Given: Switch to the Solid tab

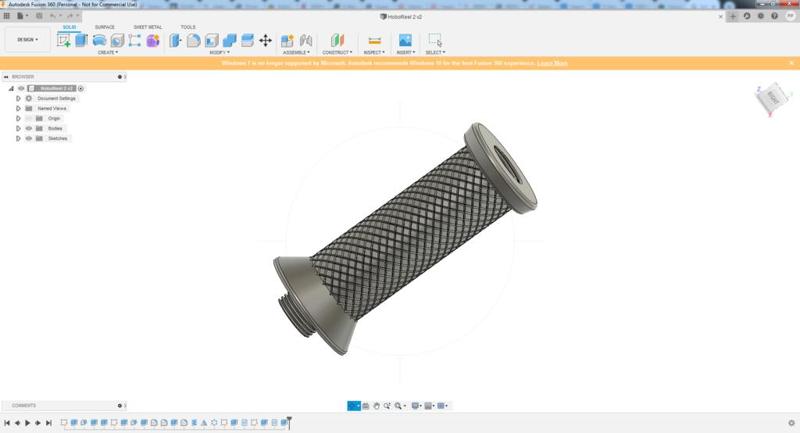Looking at the screenshot, I should click(69, 27).
